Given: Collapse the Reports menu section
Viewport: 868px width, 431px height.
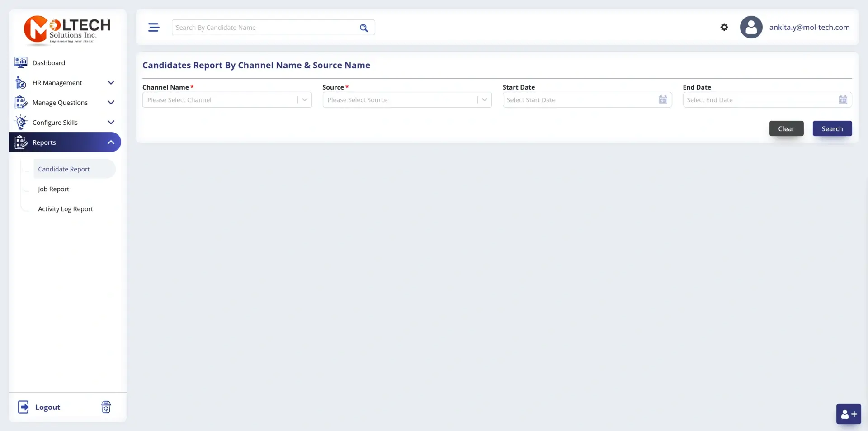Looking at the screenshot, I should click(111, 142).
